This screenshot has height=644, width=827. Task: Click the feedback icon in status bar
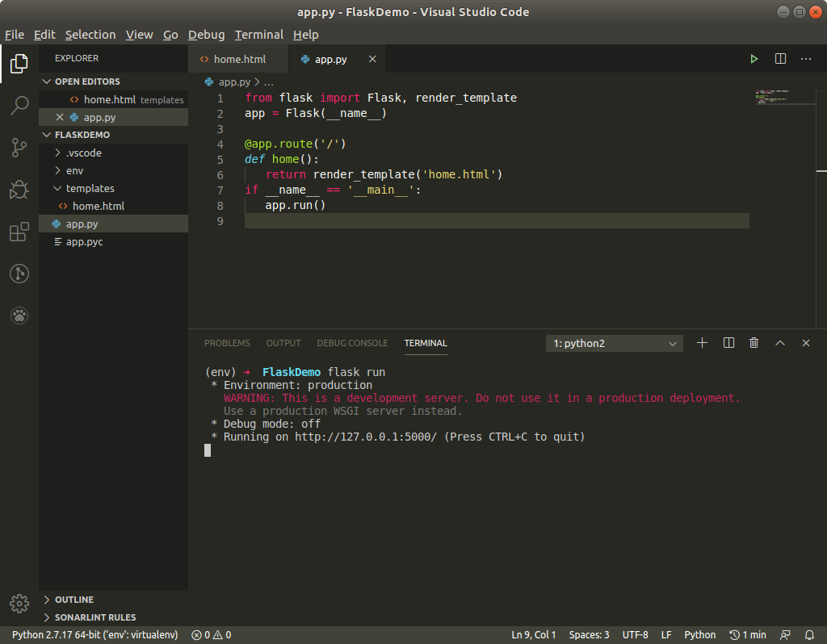point(785,635)
